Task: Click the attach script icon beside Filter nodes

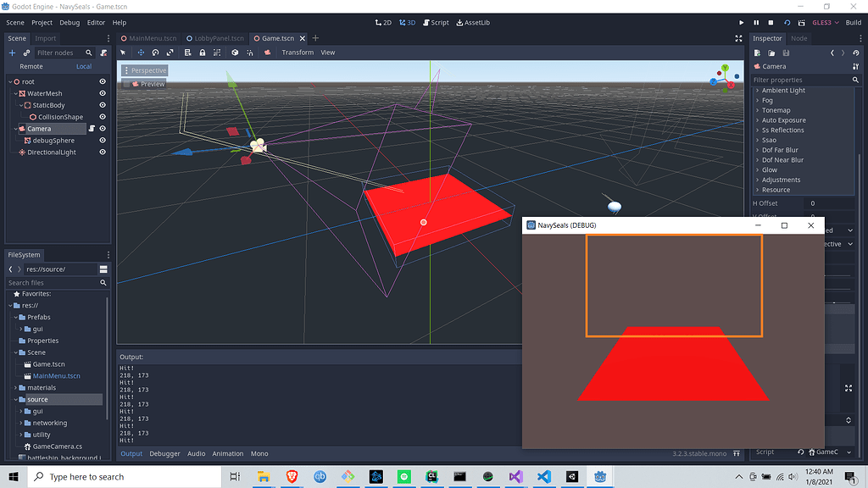Action: click(x=103, y=53)
